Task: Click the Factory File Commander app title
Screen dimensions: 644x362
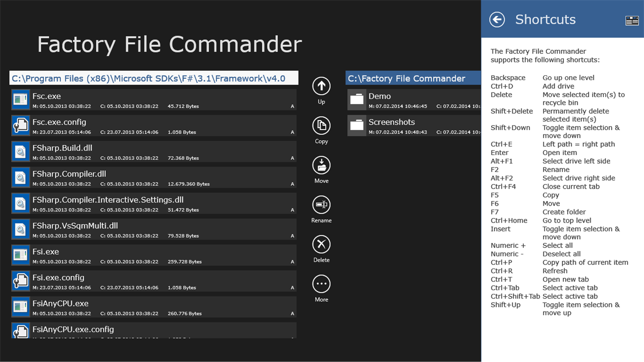Action: [x=169, y=44]
